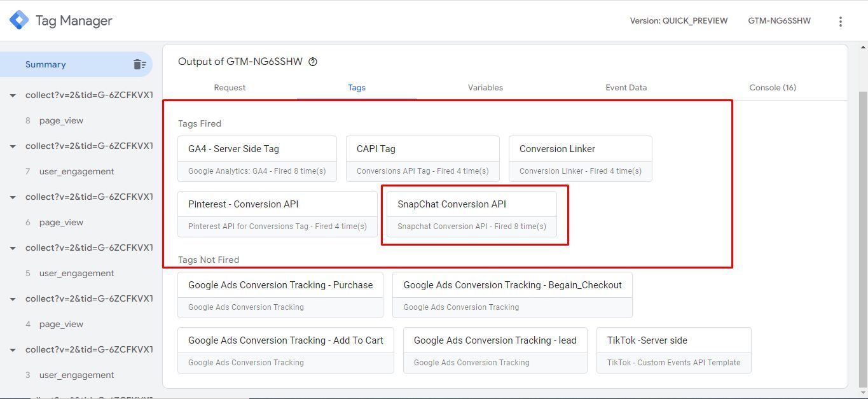Open the Console (16) tab
The image size is (868, 399).
point(773,88)
